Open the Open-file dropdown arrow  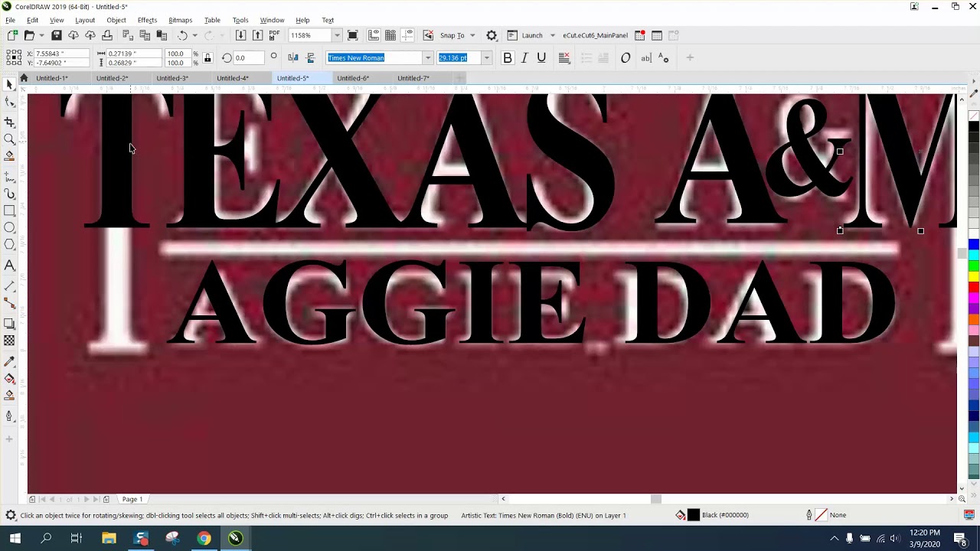pos(41,35)
